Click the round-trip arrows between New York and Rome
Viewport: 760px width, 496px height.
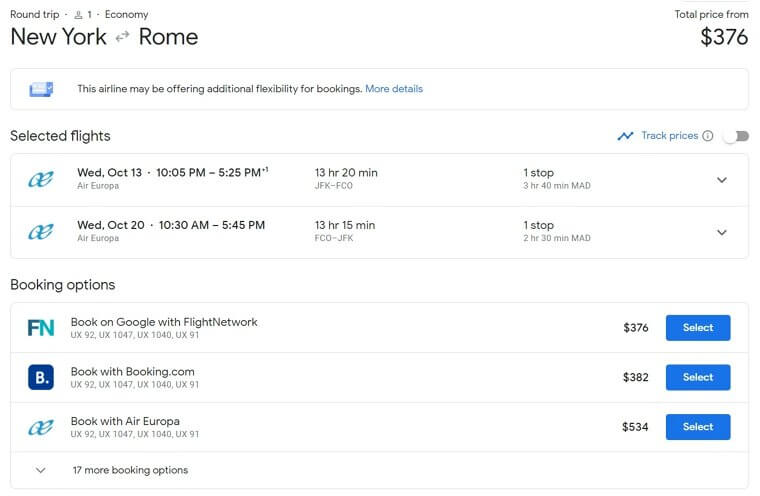point(122,37)
